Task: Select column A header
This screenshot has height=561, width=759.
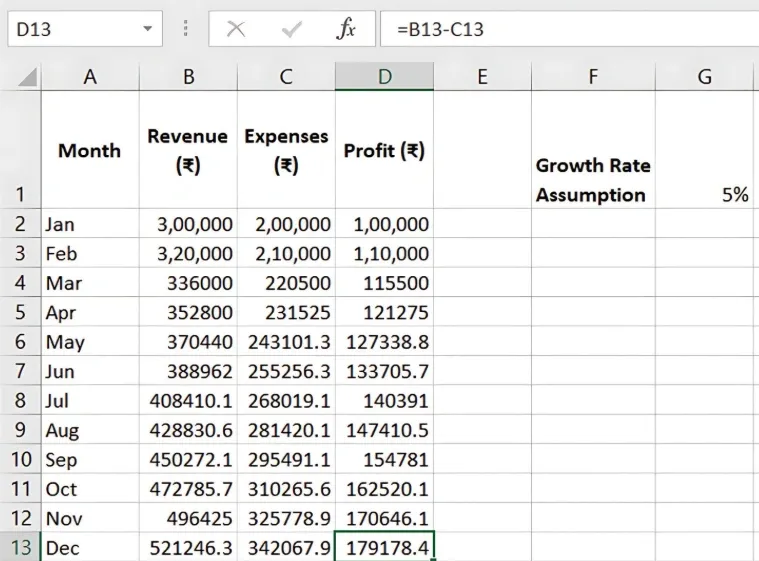Action: coord(90,77)
